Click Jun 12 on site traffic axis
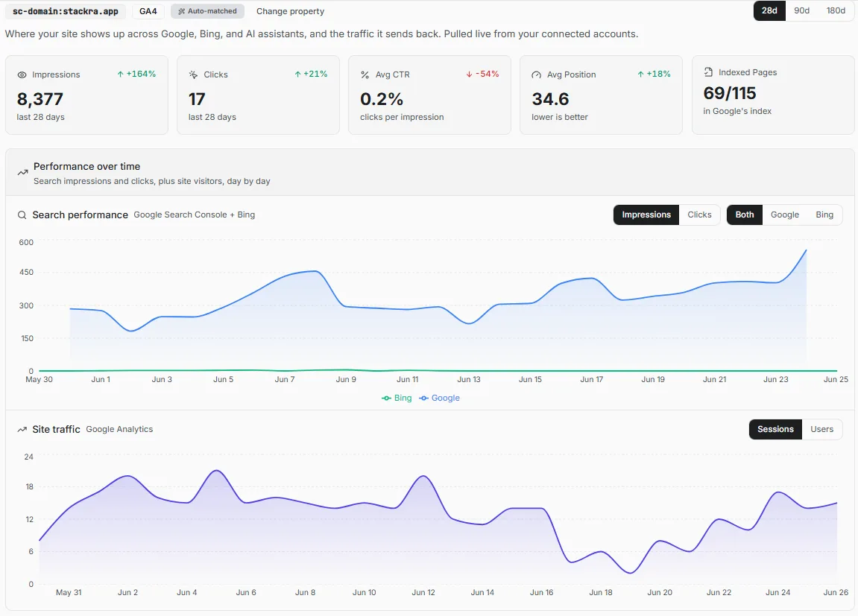This screenshot has height=616, width=858. 423,592
